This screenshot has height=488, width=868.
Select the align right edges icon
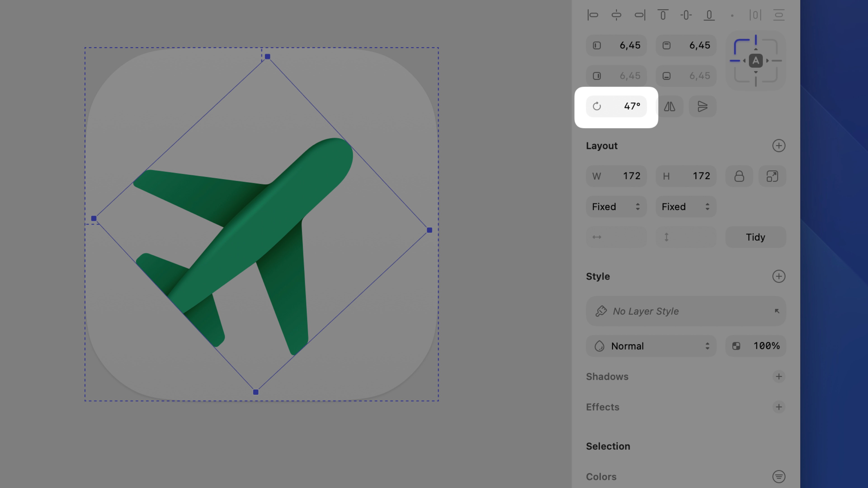point(639,15)
